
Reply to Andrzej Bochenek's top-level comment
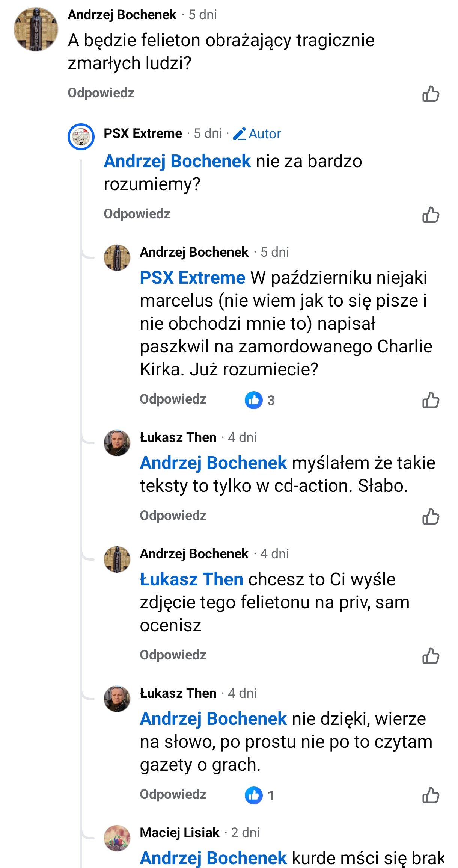pos(101,93)
